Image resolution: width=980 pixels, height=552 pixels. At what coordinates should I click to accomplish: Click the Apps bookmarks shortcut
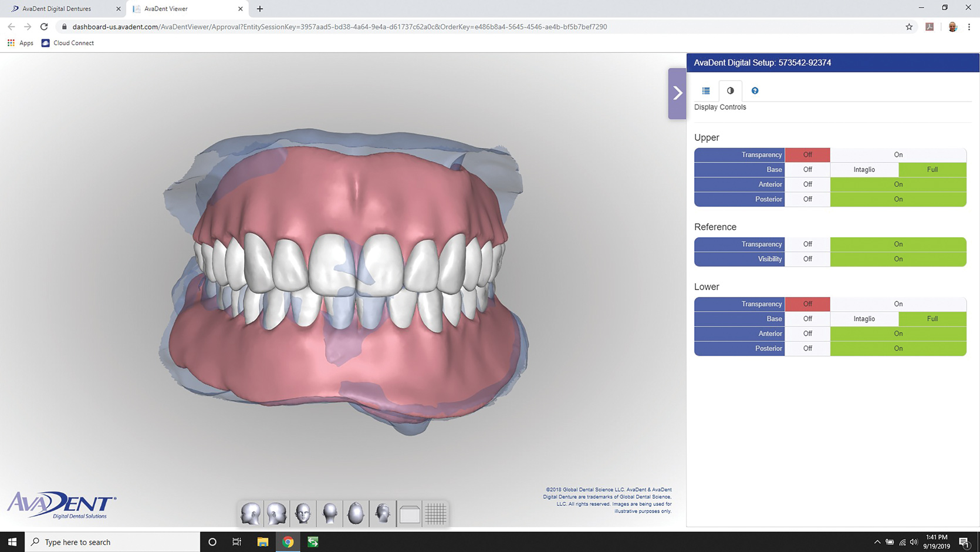pos(21,43)
